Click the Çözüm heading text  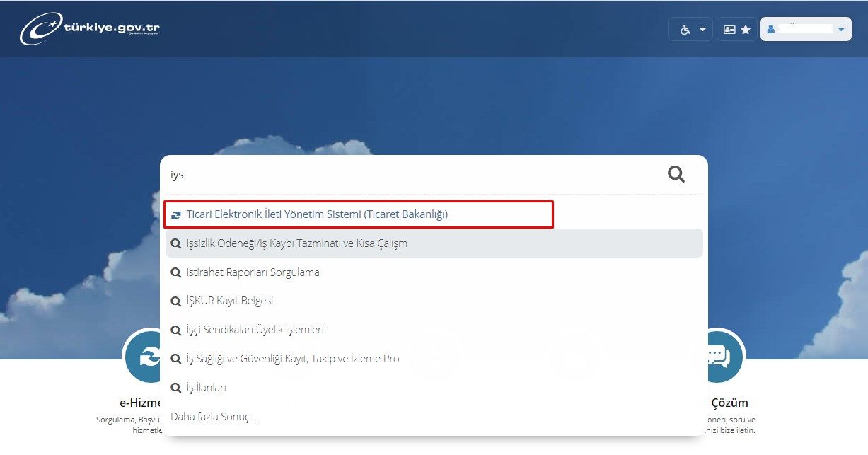[729, 403]
